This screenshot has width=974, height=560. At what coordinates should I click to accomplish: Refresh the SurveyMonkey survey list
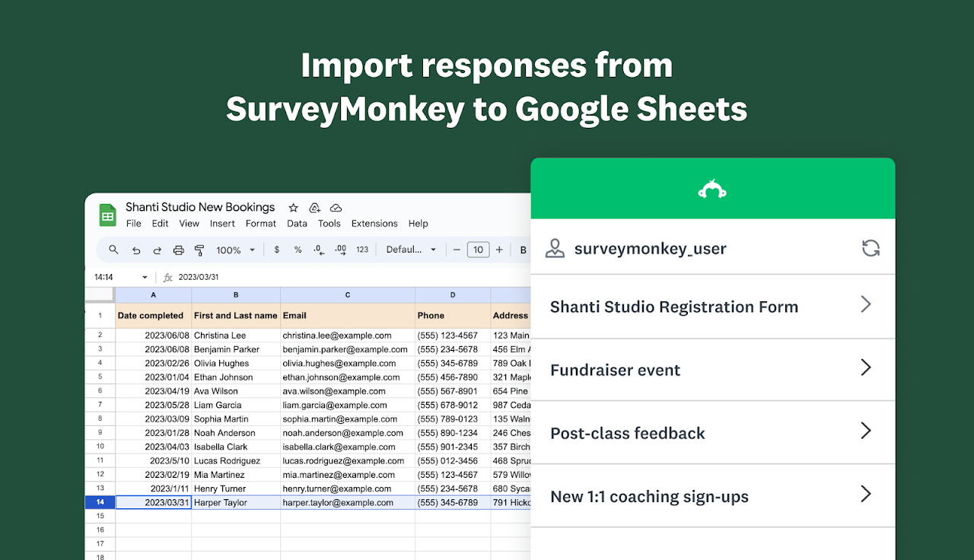click(871, 248)
